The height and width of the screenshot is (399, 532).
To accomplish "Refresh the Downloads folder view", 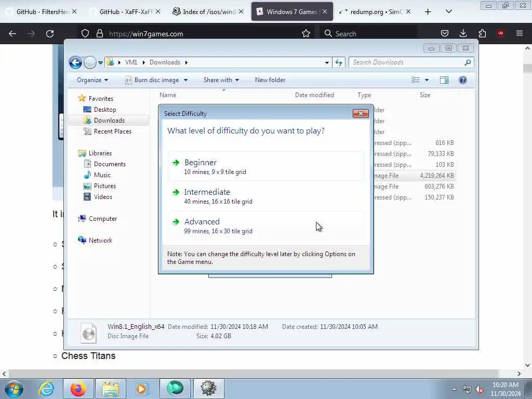I will tap(339, 62).
